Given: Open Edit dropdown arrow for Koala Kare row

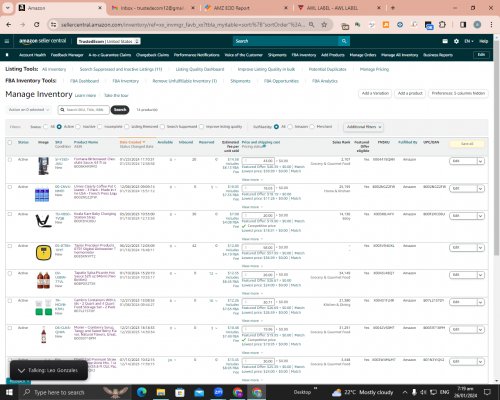Looking at the screenshot, I should (x=480, y=216).
